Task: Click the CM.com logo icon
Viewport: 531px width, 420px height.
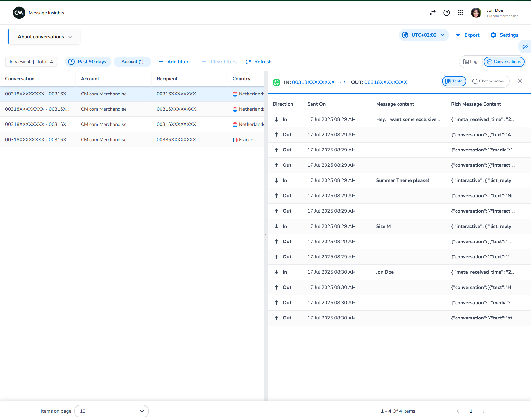Action: pyautogui.click(x=19, y=13)
